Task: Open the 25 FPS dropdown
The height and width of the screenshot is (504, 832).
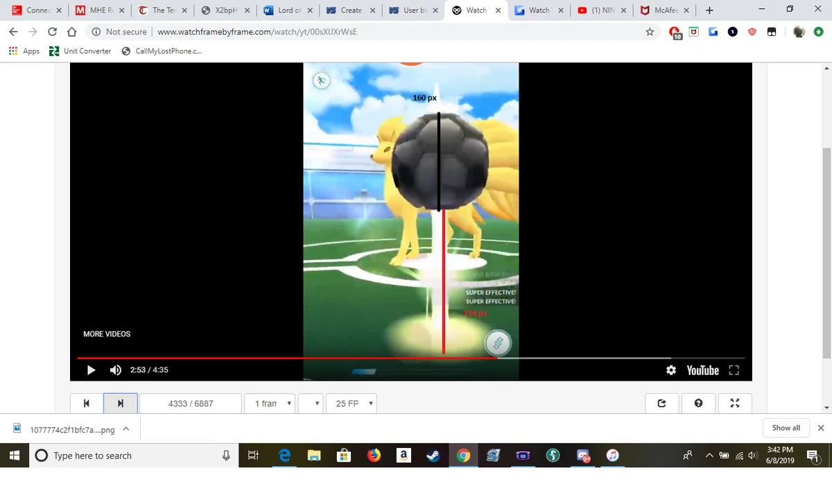Action: (353, 403)
